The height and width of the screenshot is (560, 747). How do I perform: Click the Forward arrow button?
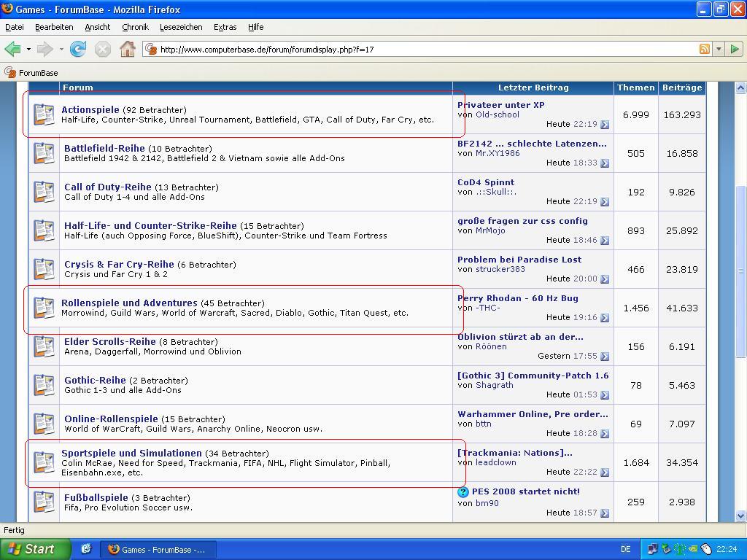(44, 49)
